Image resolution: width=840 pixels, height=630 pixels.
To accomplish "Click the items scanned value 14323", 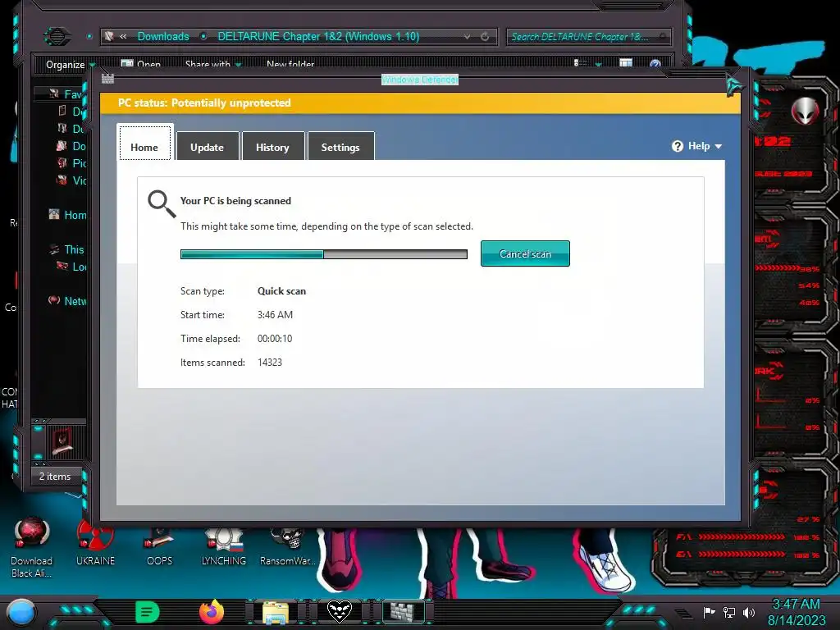I will coord(269,362).
